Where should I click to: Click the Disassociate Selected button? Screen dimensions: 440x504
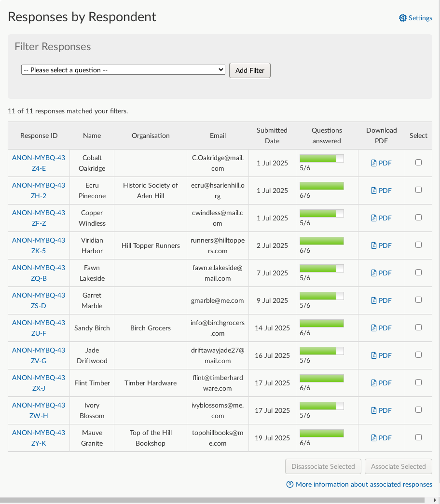323,466
